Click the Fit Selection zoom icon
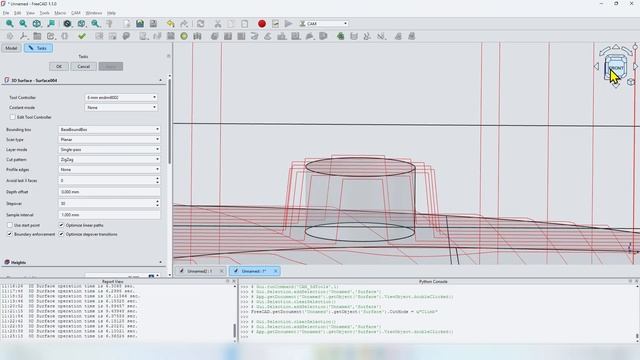The image size is (640, 360). 23,24
